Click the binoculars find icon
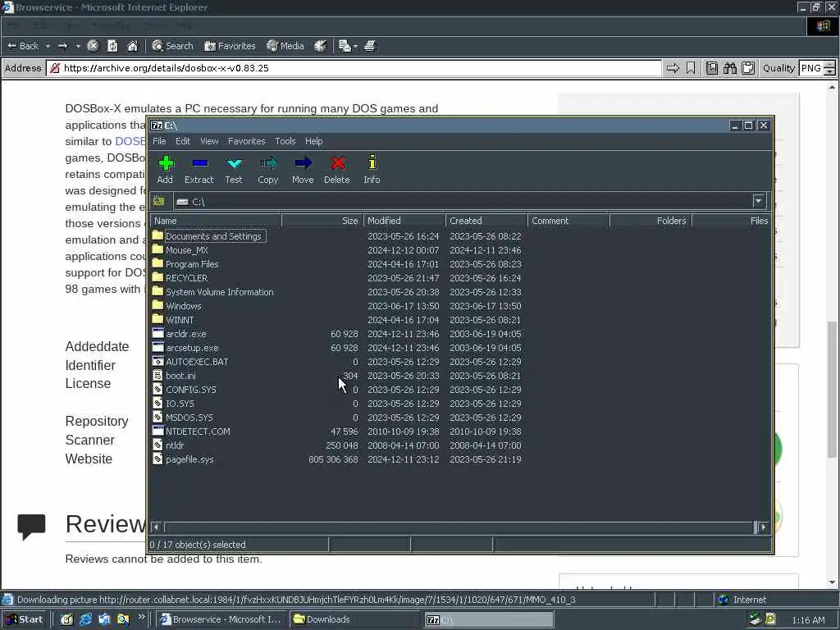 tap(729, 68)
